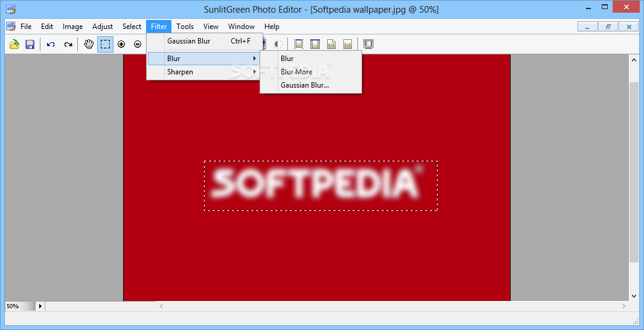Open the Select menu

click(x=132, y=27)
